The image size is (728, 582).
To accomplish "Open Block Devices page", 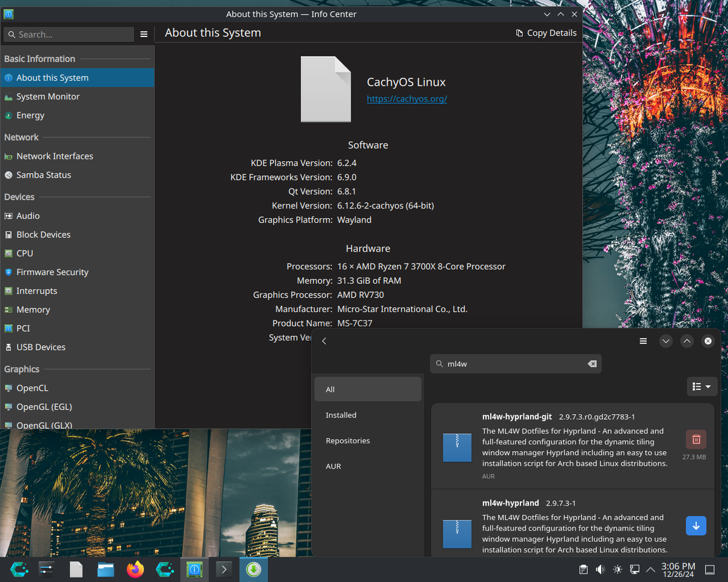I will 77,235.
